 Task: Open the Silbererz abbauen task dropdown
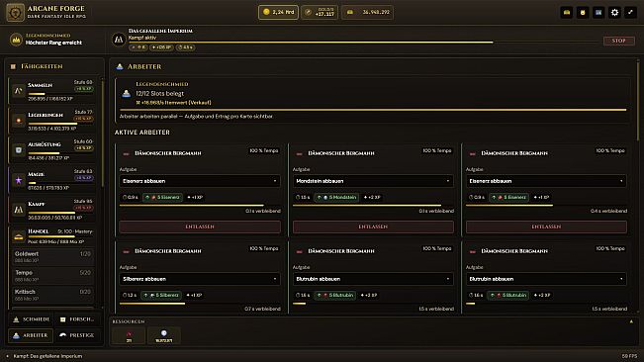(200, 279)
